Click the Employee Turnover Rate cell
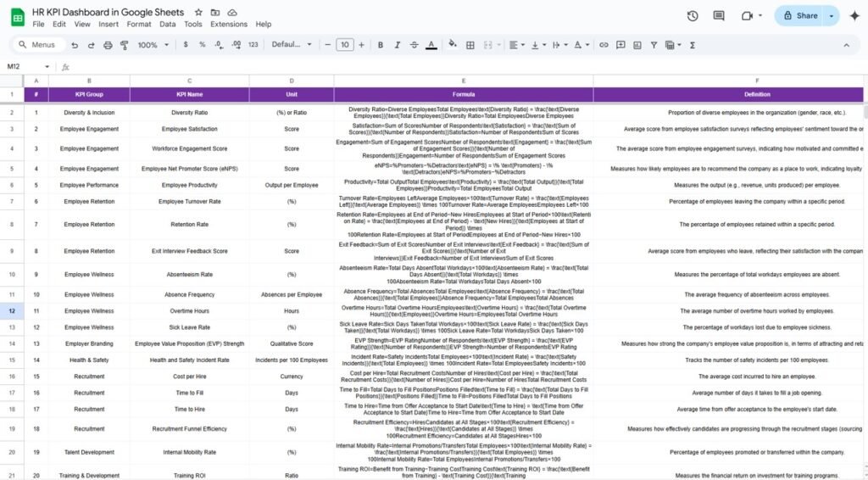 (x=189, y=202)
